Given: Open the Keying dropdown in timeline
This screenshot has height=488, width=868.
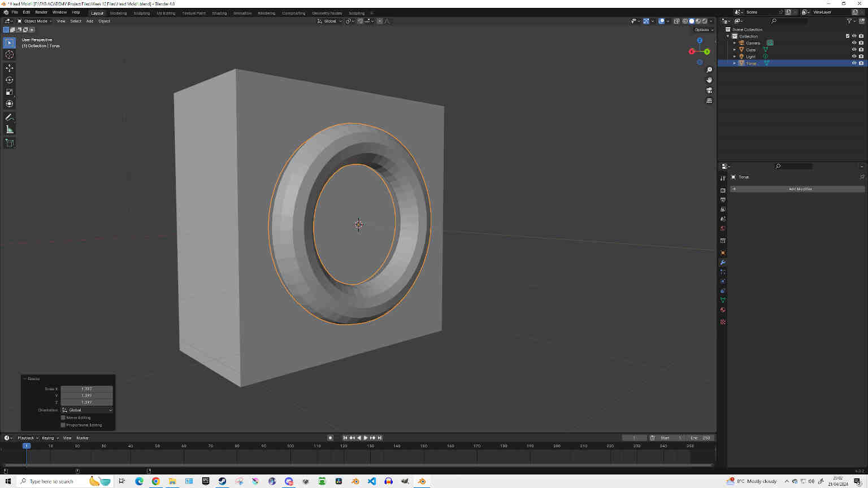Looking at the screenshot, I should point(50,438).
